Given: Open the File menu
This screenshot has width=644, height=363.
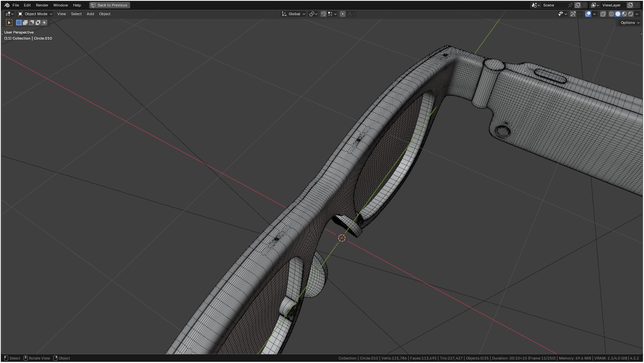Looking at the screenshot, I should coord(16,5).
